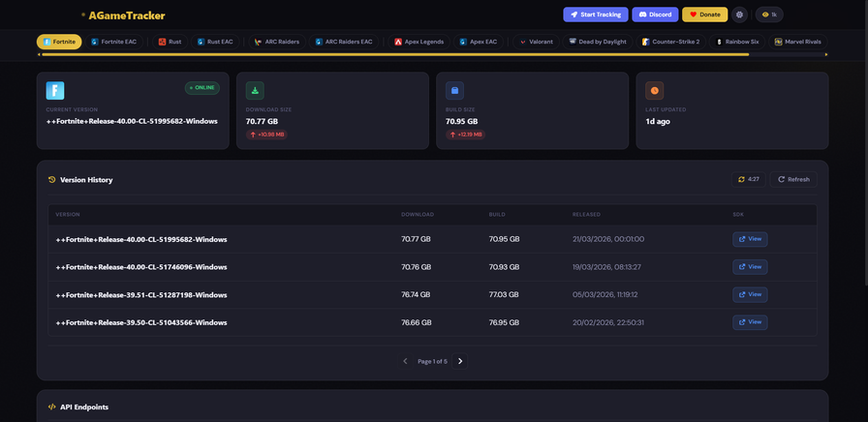The height and width of the screenshot is (422, 868).
Task: Click the Fortnite logo icon in version card
Action: tap(55, 91)
